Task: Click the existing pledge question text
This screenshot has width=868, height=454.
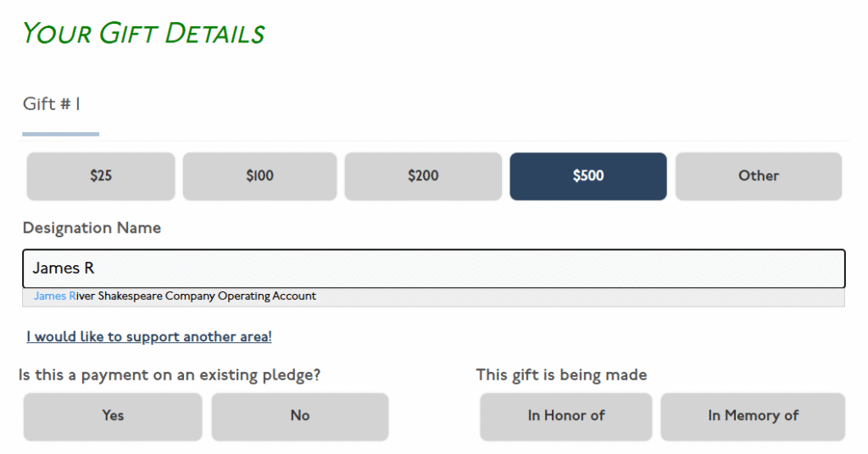Action: pyautogui.click(x=170, y=374)
